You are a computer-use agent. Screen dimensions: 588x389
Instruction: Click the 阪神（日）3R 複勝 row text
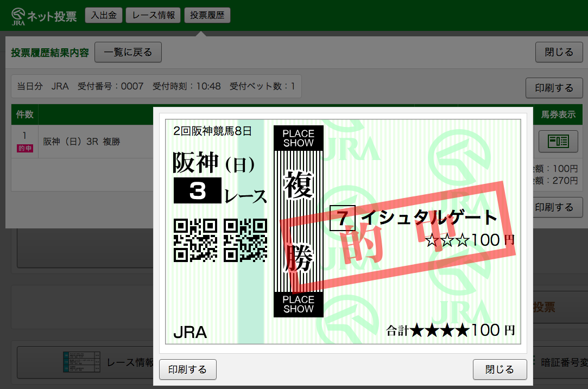click(x=81, y=142)
